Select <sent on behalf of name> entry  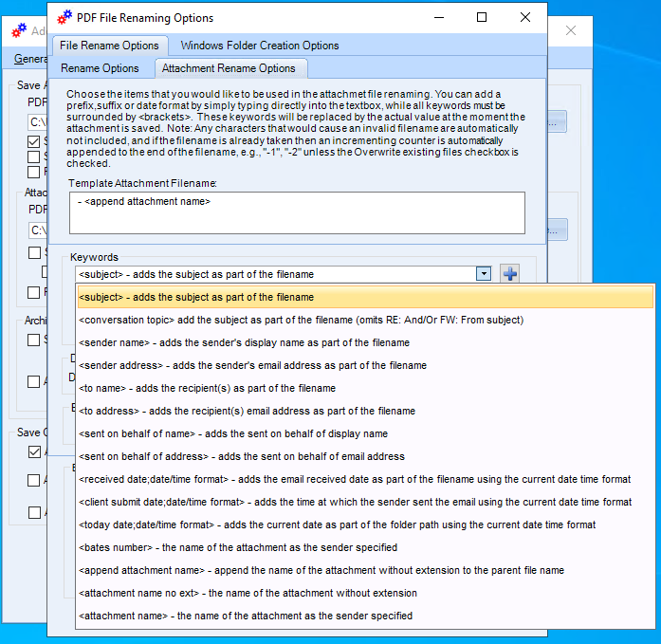365,433
